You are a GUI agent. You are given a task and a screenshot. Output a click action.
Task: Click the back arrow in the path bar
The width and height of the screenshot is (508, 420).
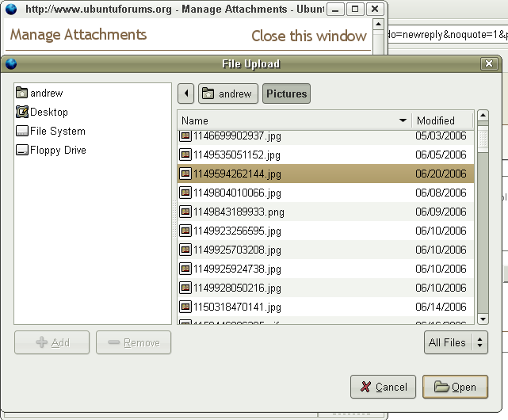pos(186,94)
